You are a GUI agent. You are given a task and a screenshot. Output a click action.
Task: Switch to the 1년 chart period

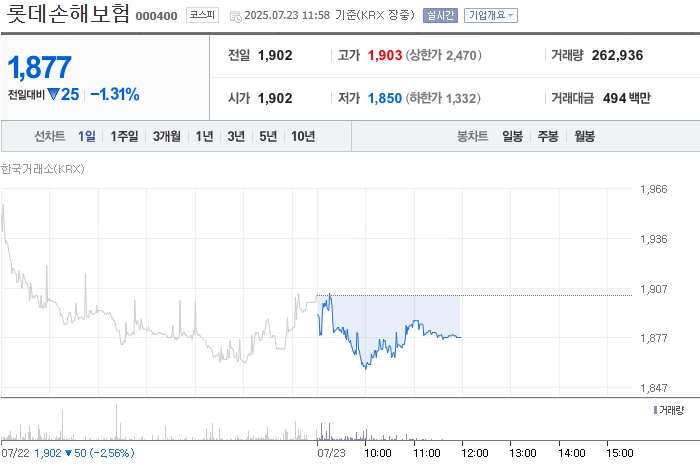pyautogui.click(x=204, y=136)
